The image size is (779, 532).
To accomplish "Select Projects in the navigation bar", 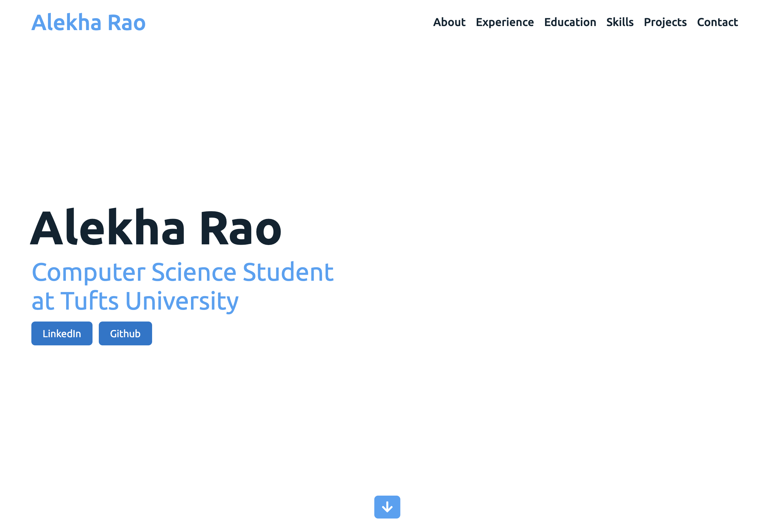I will (x=665, y=22).
